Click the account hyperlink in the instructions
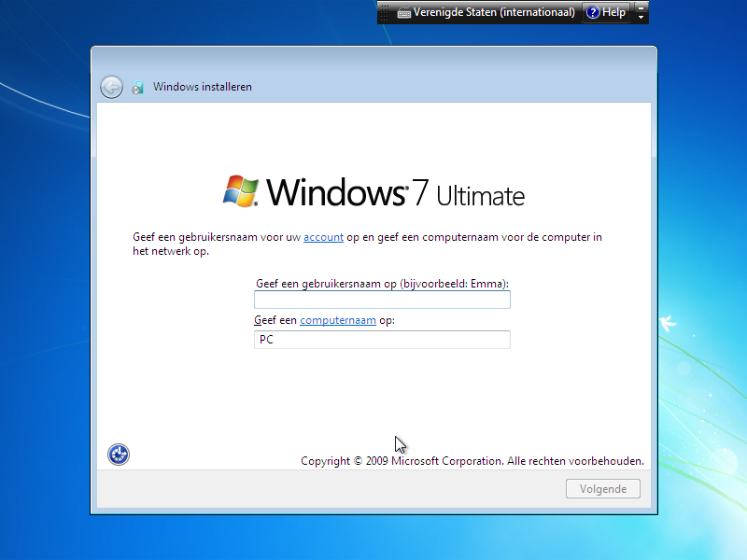 [323, 237]
